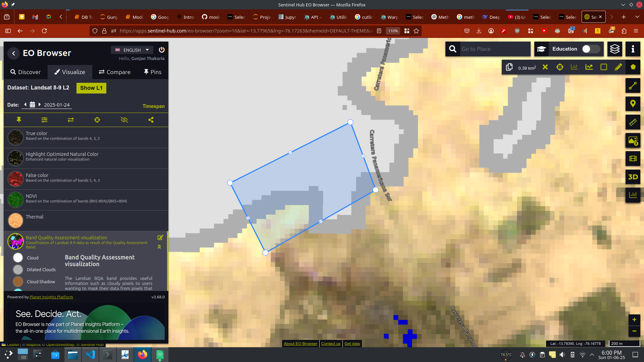Go to next acquisition date arrow

click(40, 105)
